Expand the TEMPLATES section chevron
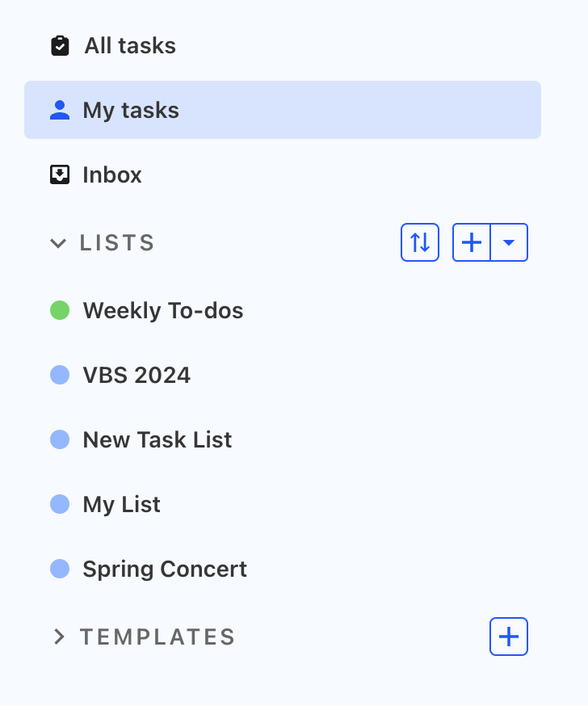 (59, 637)
